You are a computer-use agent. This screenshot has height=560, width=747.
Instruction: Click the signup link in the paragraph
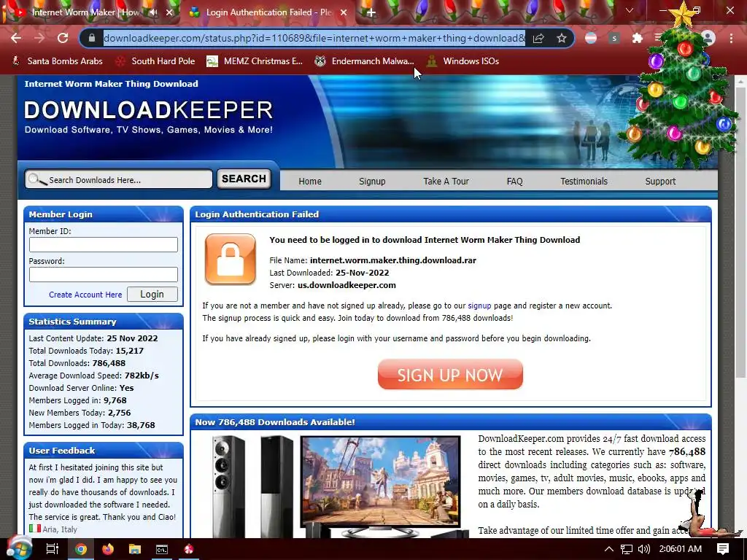[x=479, y=306]
